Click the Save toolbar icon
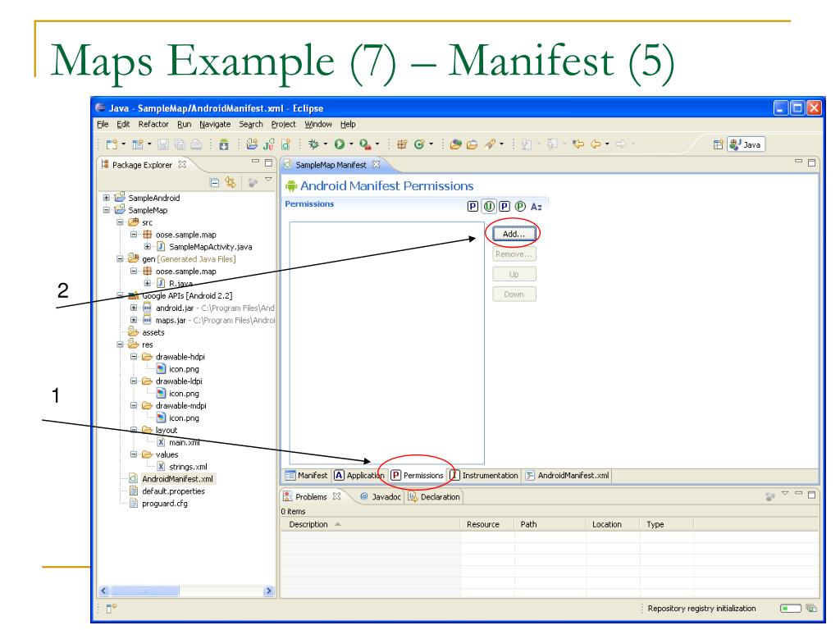840x630 pixels. 163,144
